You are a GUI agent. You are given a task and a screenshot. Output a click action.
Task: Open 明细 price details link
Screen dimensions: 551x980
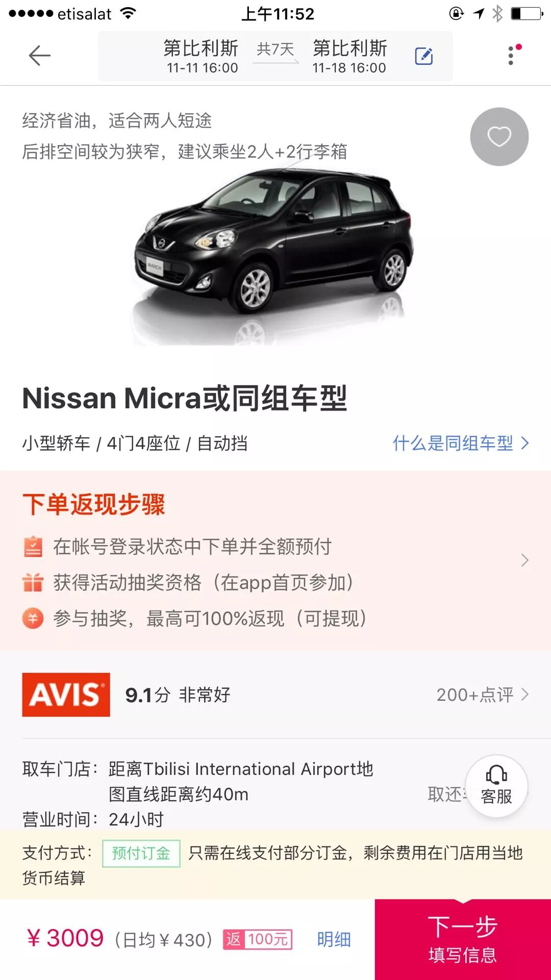point(334,939)
